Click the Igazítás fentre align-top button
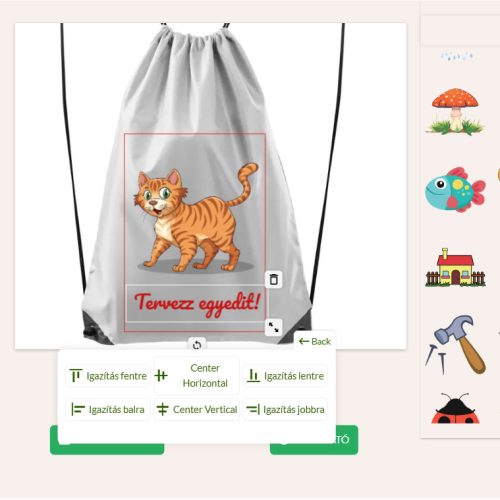The width and height of the screenshot is (500, 500). pos(108,376)
